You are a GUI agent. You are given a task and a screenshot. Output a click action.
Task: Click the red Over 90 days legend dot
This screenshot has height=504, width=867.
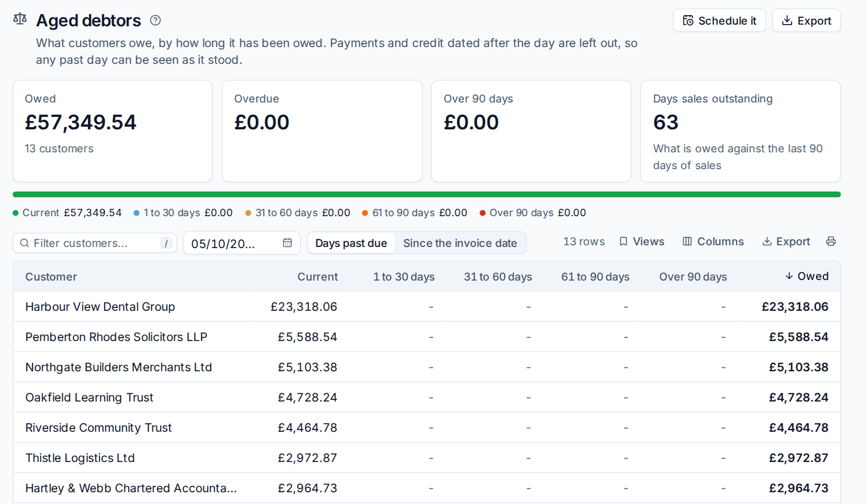click(483, 213)
